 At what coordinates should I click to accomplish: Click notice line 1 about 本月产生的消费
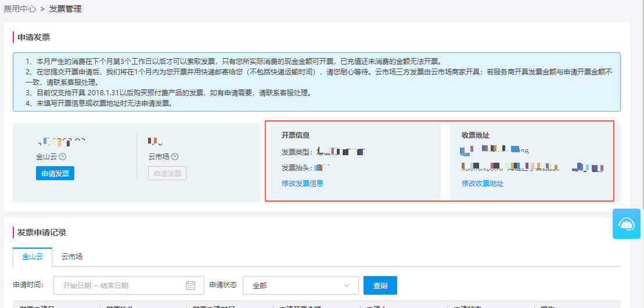coord(233,62)
